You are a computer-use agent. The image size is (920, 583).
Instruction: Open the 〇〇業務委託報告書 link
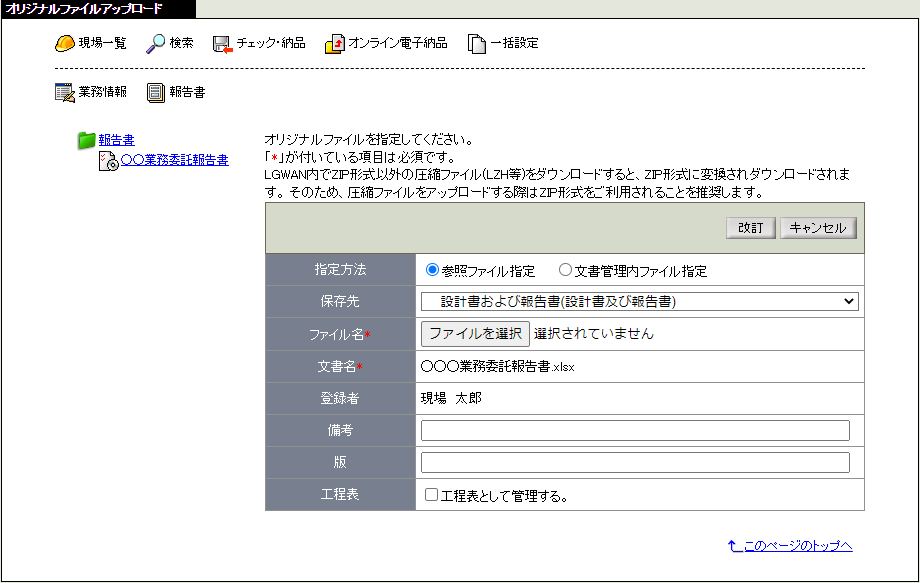coord(174,160)
